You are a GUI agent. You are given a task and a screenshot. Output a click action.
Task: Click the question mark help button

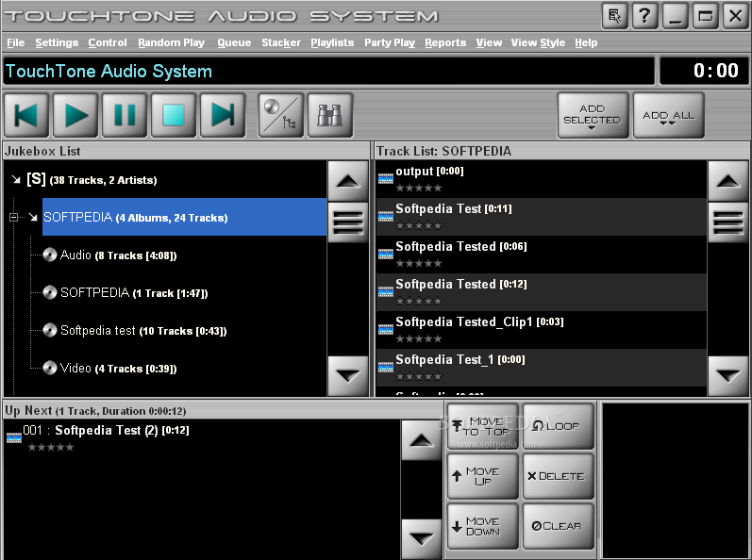tap(645, 16)
